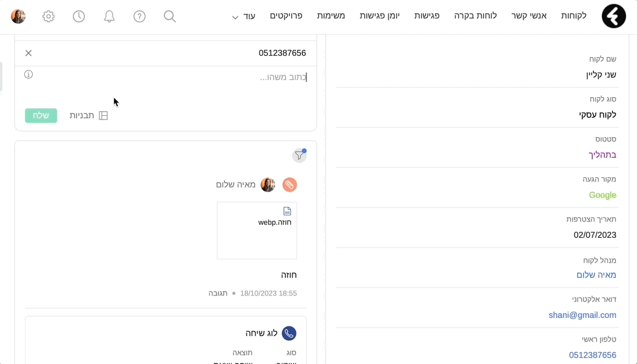This screenshot has height=364, width=637.
Task: Click the call log phone icon
Action: 289,334
